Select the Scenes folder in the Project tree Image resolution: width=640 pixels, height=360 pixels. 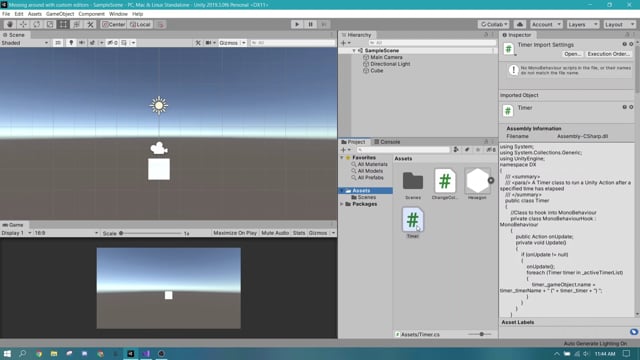coord(363,198)
